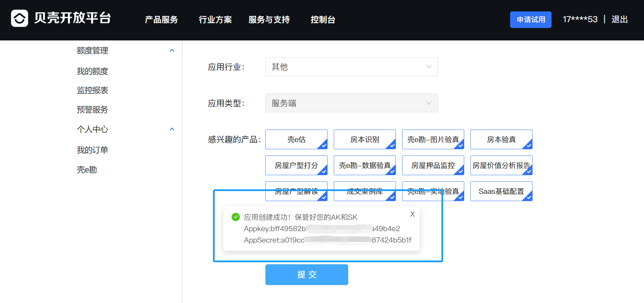Click the Beike platform logo icon
Viewport: 644px width, 303px height.
tap(20, 18)
